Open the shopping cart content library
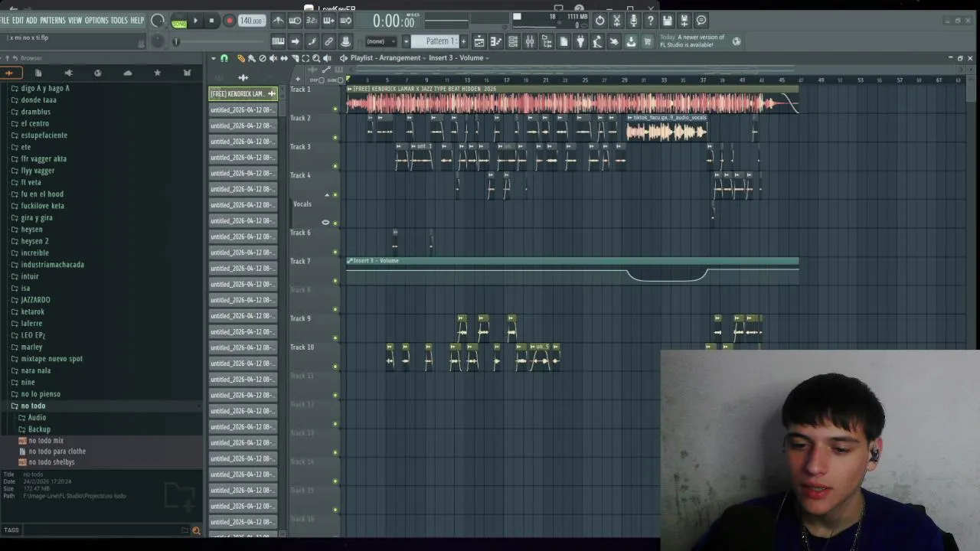Viewport: 980px width, 551px height. (648, 41)
